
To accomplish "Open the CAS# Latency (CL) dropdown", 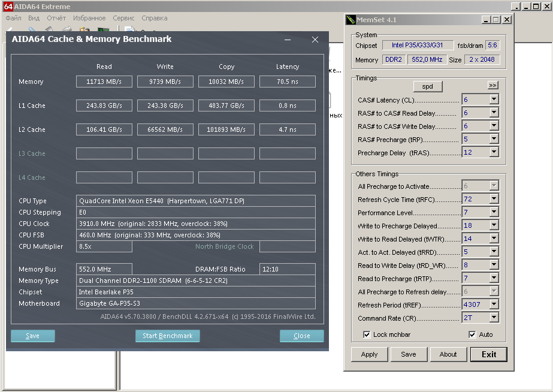I will [x=494, y=99].
